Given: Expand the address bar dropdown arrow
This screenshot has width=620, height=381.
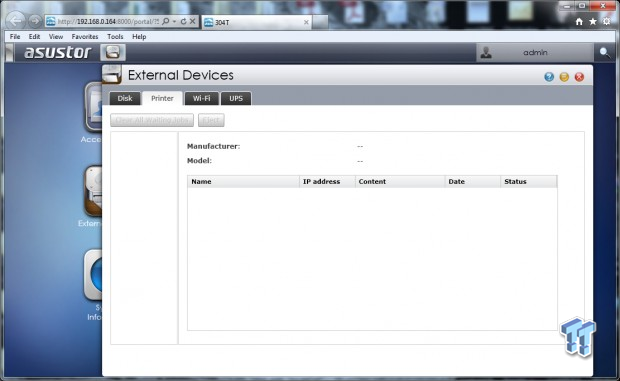Looking at the screenshot, I should coord(174,22).
